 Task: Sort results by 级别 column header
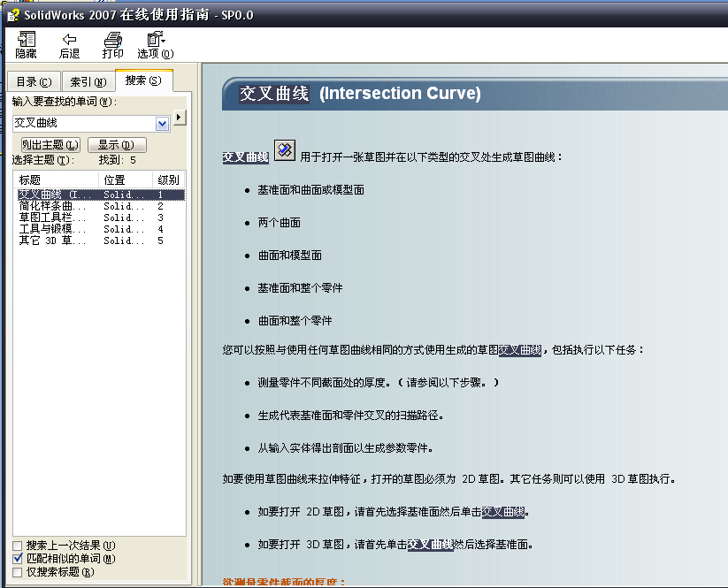point(169,179)
